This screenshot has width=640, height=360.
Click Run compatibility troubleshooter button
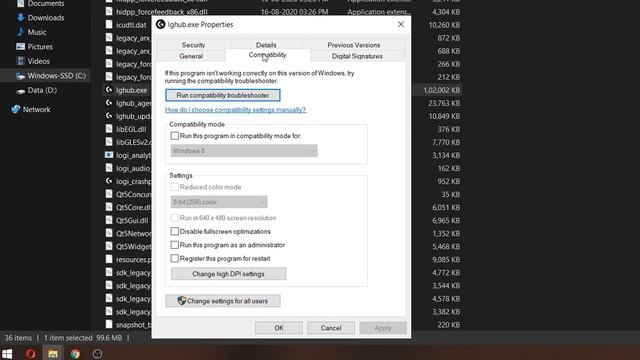(x=223, y=95)
